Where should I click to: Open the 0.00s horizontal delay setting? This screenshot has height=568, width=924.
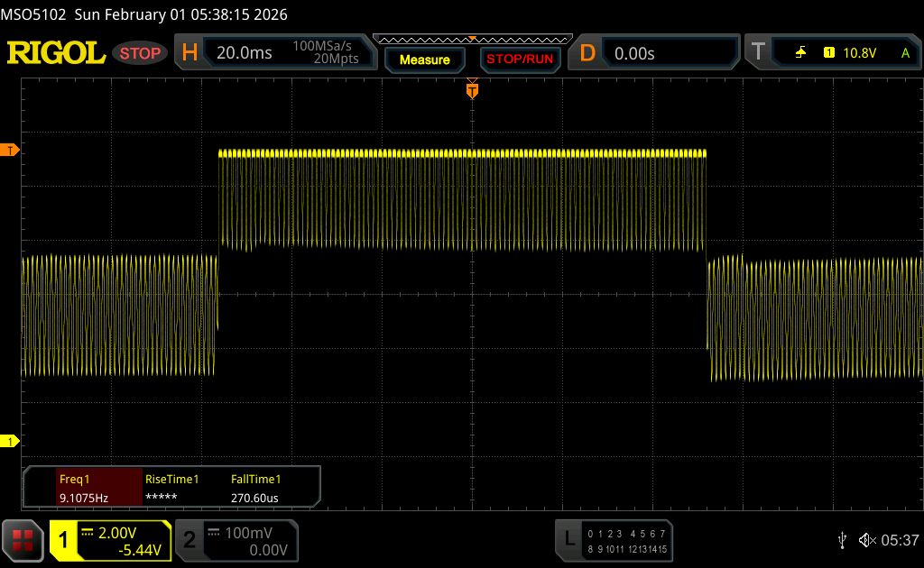tap(634, 53)
